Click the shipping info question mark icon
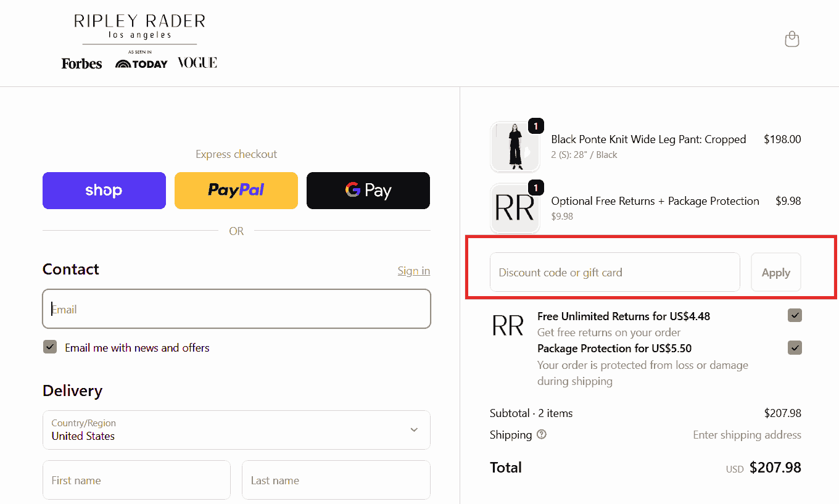Screen dimensions: 839x504 coord(542,434)
